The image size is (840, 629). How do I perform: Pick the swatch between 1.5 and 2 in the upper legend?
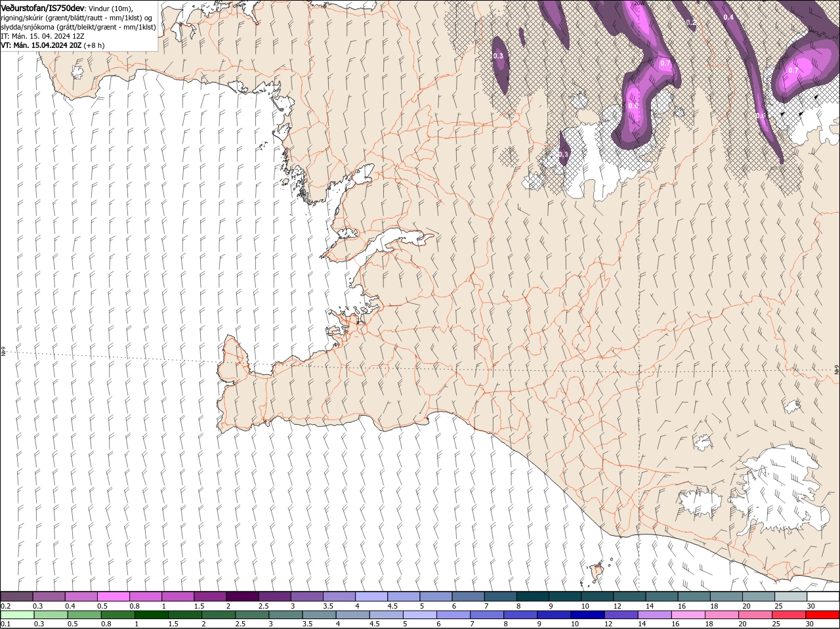210,596
